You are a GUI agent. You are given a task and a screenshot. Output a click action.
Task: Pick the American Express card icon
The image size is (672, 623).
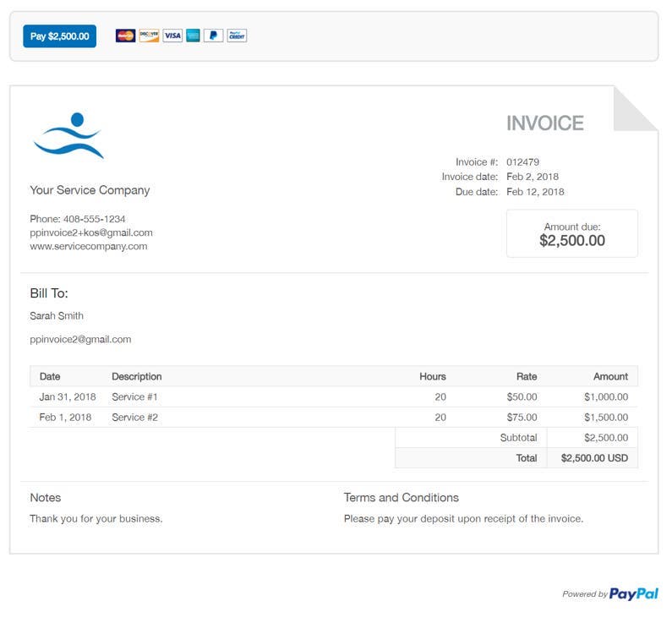tap(193, 36)
